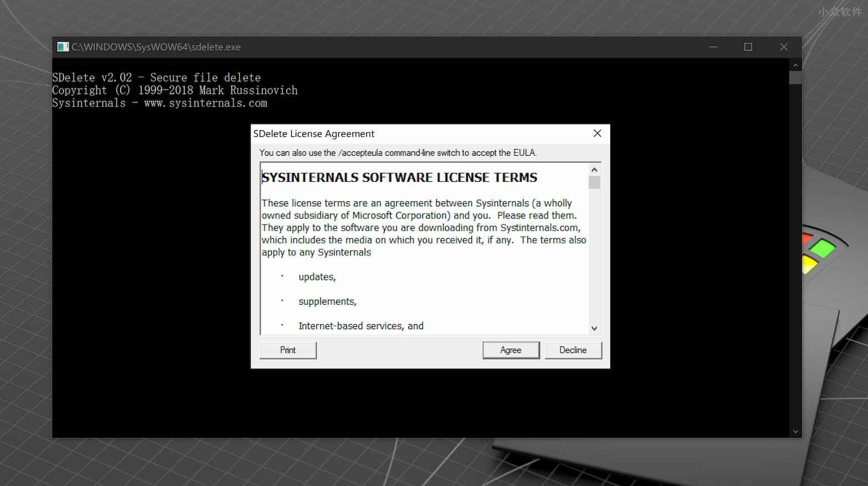
Task: Close the SDelete License Agreement dialog
Action: pos(597,133)
